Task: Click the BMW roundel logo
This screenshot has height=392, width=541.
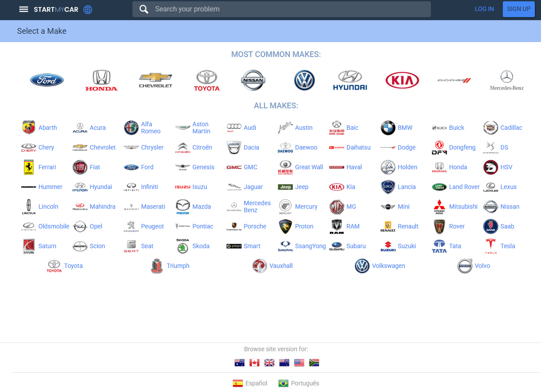Action: click(388, 128)
